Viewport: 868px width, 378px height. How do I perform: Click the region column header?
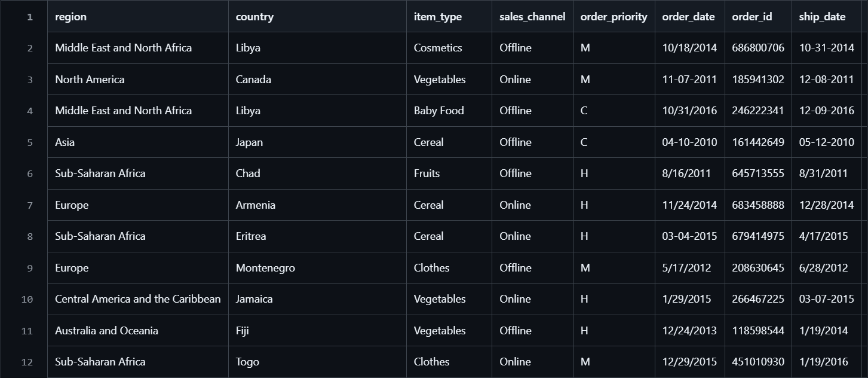pos(71,17)
